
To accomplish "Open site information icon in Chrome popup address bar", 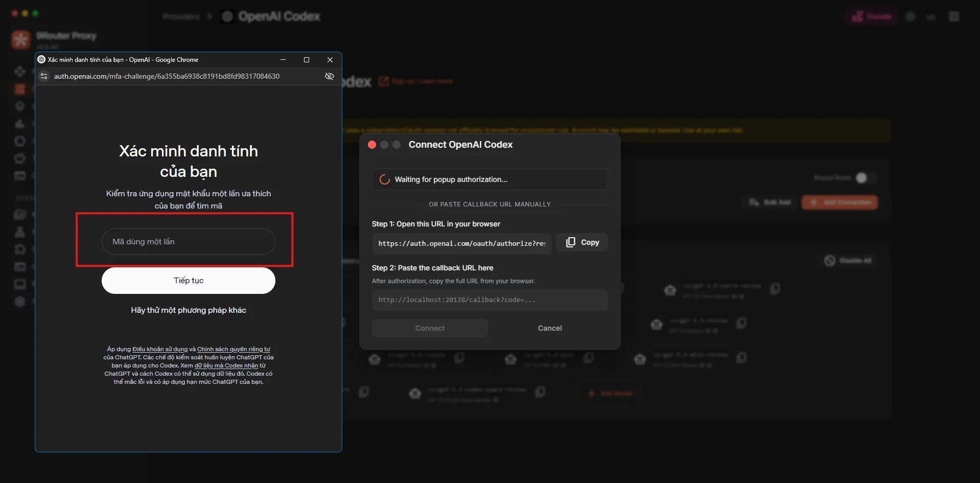I will tap(44, 76).
